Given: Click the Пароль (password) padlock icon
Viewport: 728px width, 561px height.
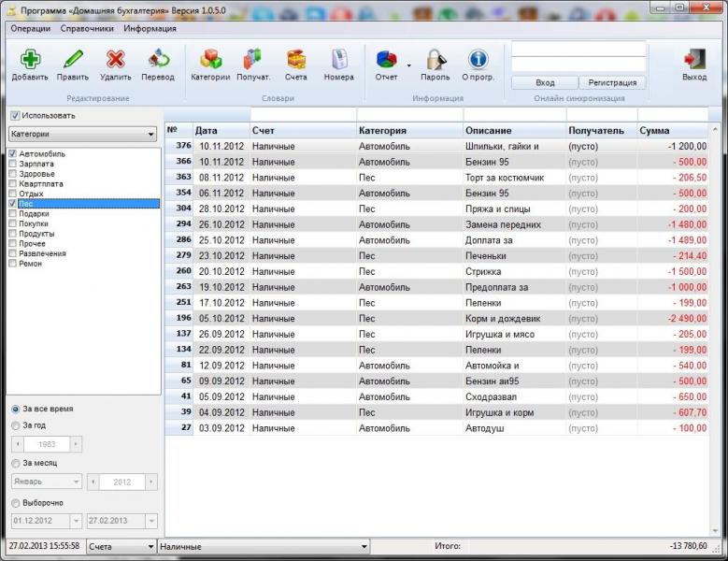Looking at the screenshot, I should pos(435,60).
